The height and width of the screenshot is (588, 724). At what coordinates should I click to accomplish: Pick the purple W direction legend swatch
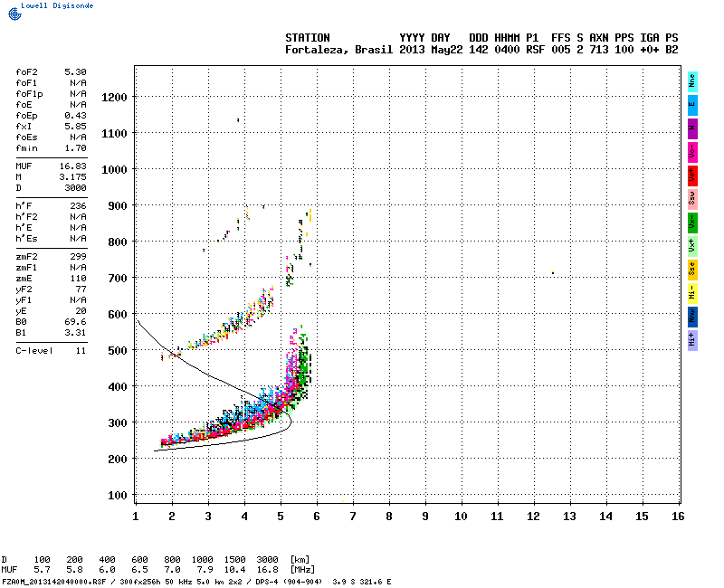[x=692, y=128]
